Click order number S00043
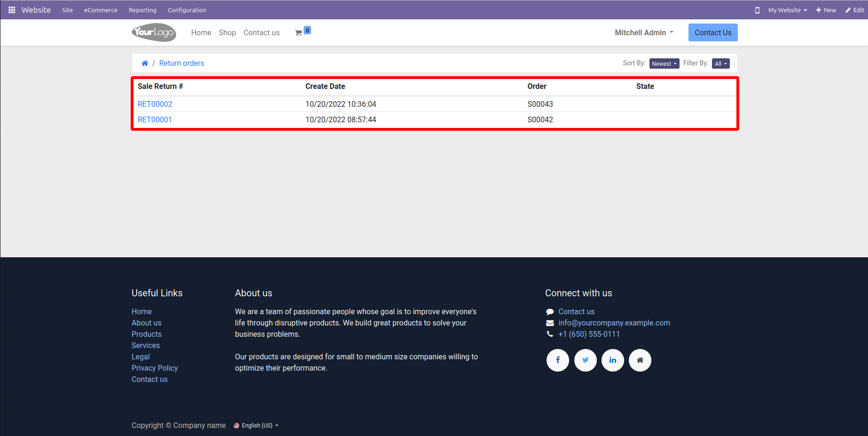The image size is (868, 436). tap(540, 104)
